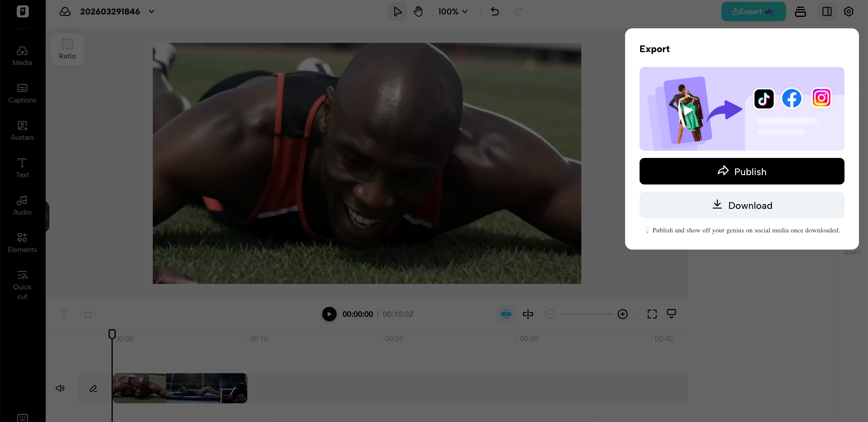Toggle the panel layout view
868x422 pixels.
click(x=827, y=11)
